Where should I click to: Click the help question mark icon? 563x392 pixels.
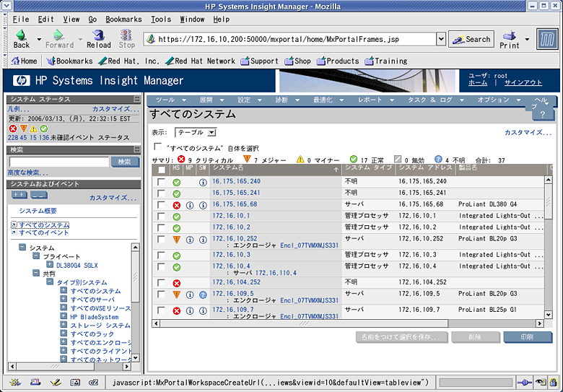[543, 115]
